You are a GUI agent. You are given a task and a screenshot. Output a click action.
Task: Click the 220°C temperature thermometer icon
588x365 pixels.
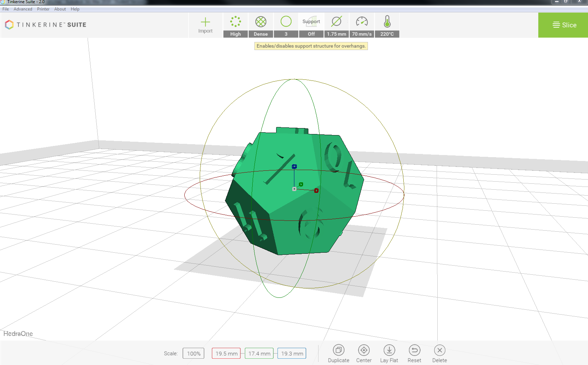pyautogui.click(x=387, y=22)
